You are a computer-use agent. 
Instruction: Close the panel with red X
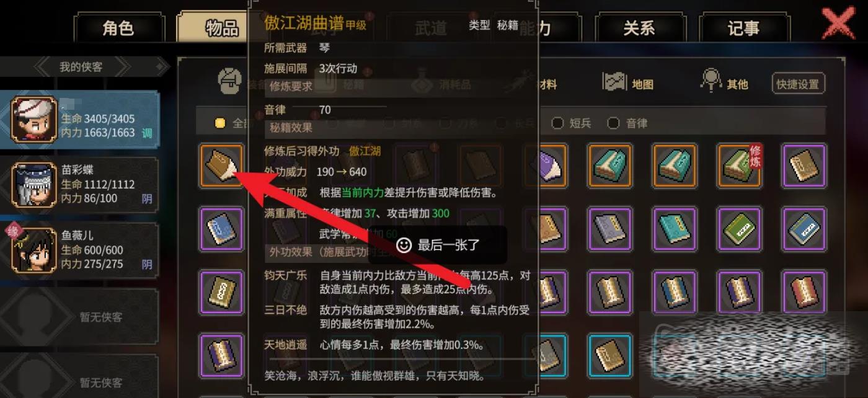(838, 24)
